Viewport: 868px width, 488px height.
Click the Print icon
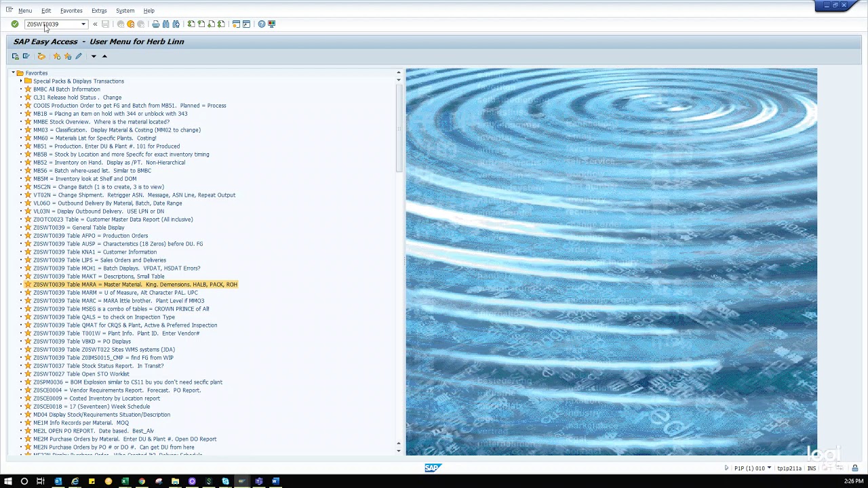pos(156,24)
